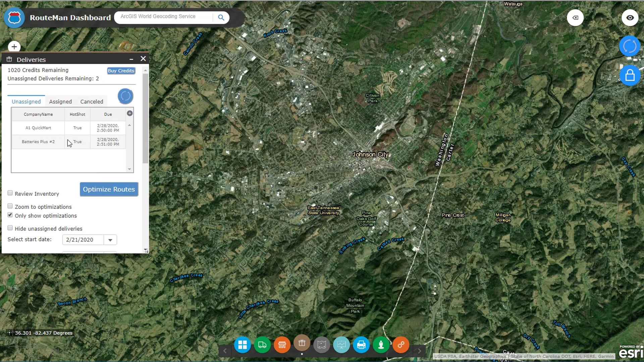Image resolution: width=644 pixels, height=362 pixels.
Task: Open the green delivery truck widget
Action: point(262,345)
